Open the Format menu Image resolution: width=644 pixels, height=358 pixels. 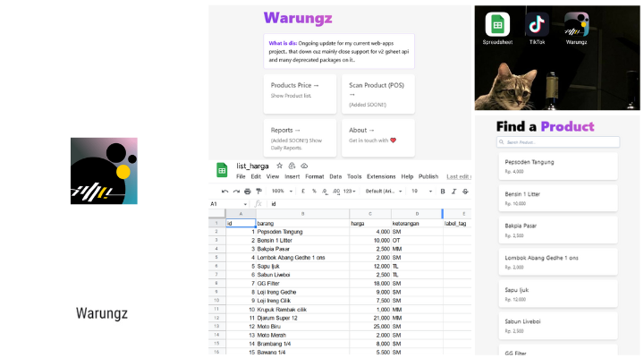pyautogui.click(x=314, y=176)
